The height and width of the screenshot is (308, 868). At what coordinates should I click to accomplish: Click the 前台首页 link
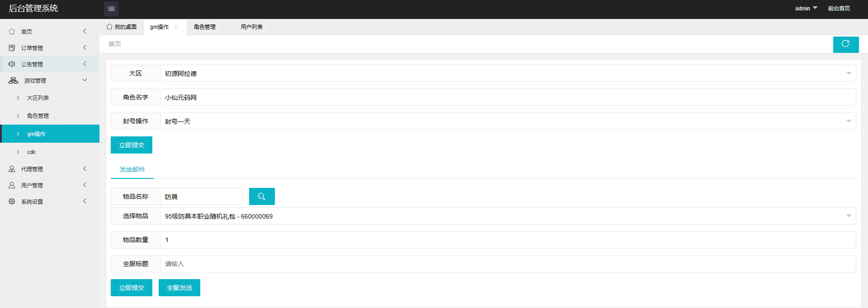[x=839, y=9]
